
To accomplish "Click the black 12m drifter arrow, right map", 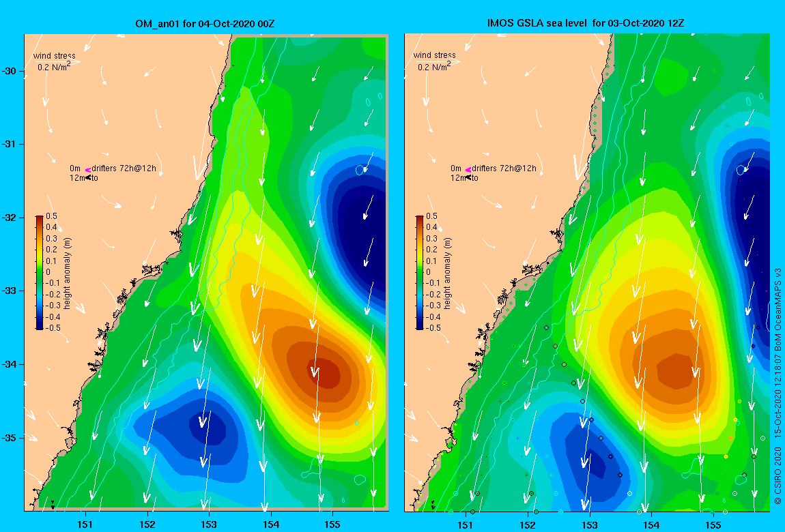I will 468,177.
